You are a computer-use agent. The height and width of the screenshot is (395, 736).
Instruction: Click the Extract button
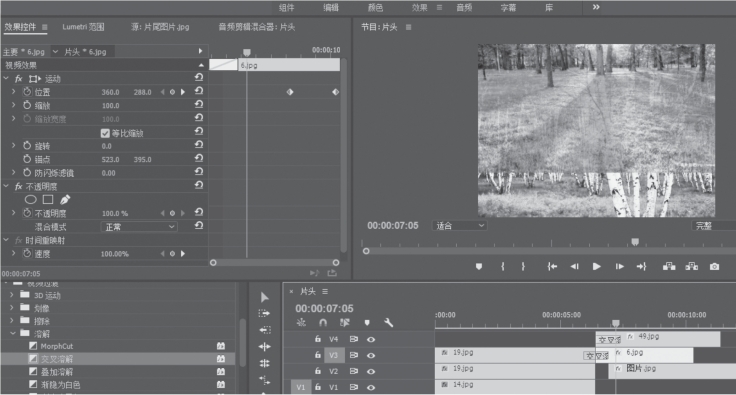pos(691,266)
